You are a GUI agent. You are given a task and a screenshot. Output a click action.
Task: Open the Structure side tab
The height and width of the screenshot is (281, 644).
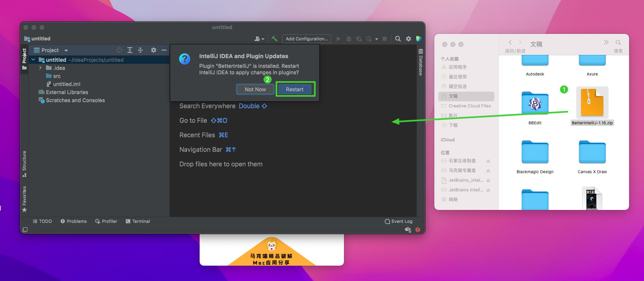[x=24, y=164]
